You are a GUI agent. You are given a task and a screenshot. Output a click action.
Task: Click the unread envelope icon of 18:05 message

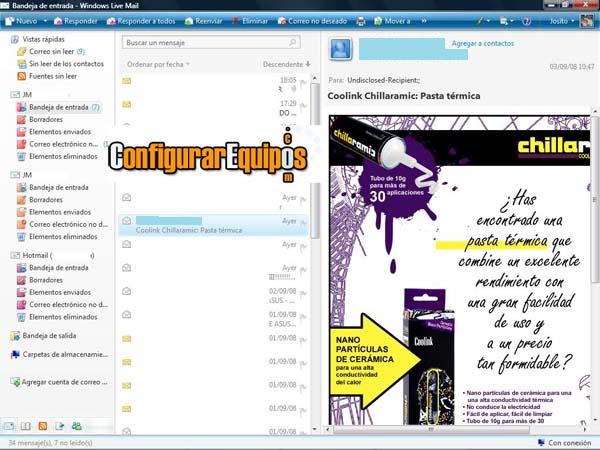(x=127, y=81)
